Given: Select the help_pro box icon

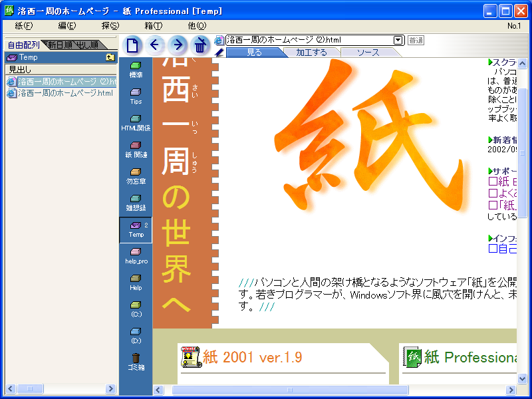Looking at the screenshot, I should (136, 255).
